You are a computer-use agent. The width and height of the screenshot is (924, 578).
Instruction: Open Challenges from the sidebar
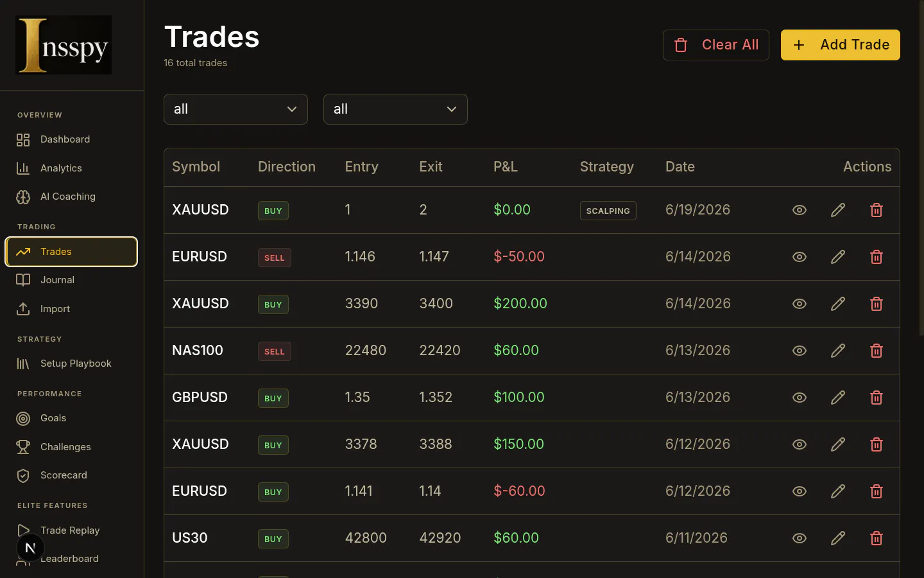click(x=71, y=447)
